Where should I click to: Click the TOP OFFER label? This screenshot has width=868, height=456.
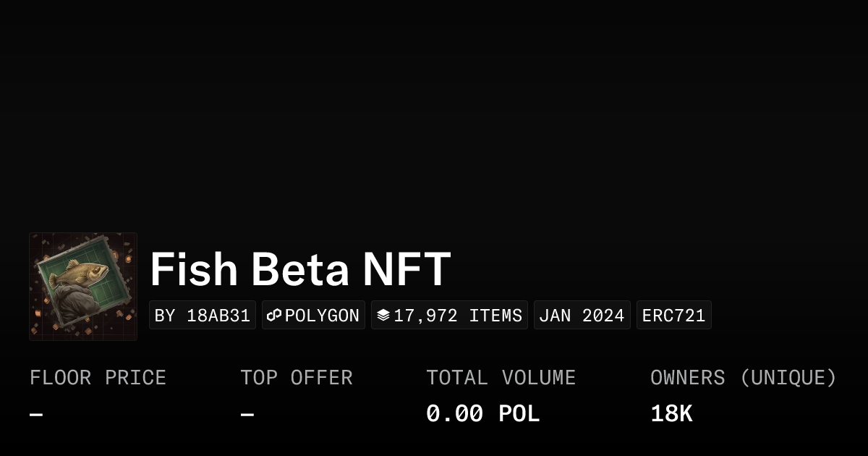pos(297,378)
